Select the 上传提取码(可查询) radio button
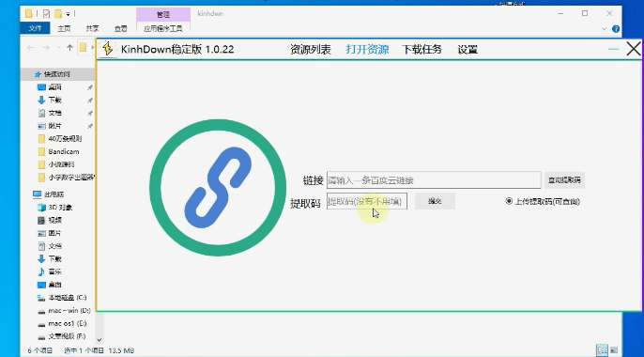Screen dimensions: 644x357 click(509, 201)
